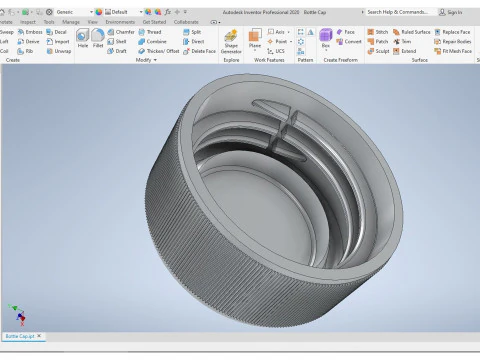Activate the Fillet tool

point(98,38)
